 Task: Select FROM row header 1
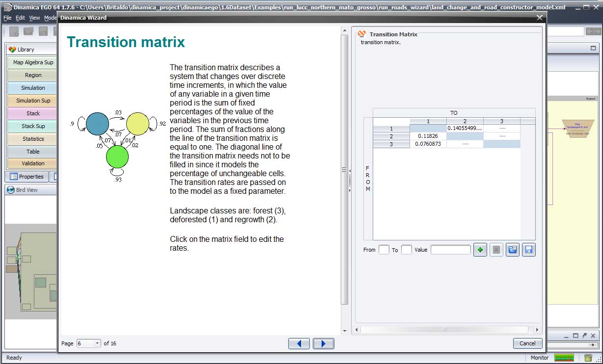391,129
